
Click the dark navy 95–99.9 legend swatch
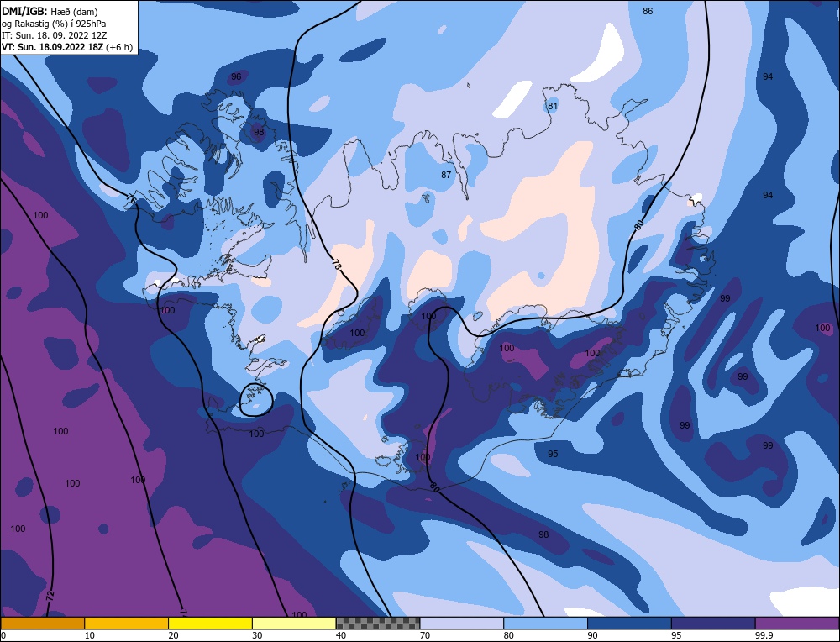713,624
